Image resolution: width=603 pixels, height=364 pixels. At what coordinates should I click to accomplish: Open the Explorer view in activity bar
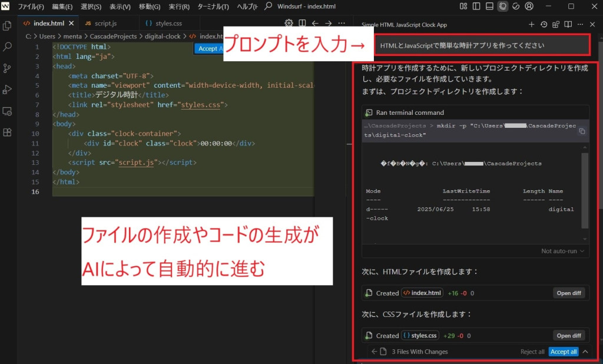(7, 26)
